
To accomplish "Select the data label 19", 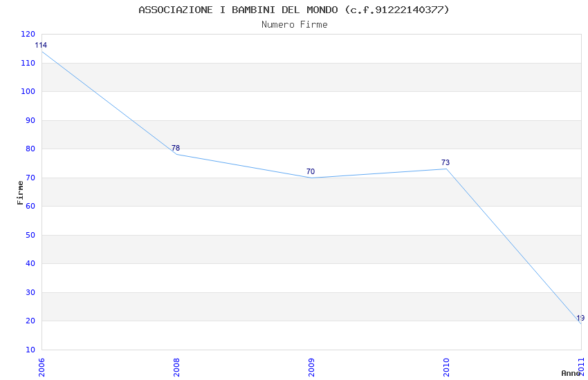I will click(580, 319).
